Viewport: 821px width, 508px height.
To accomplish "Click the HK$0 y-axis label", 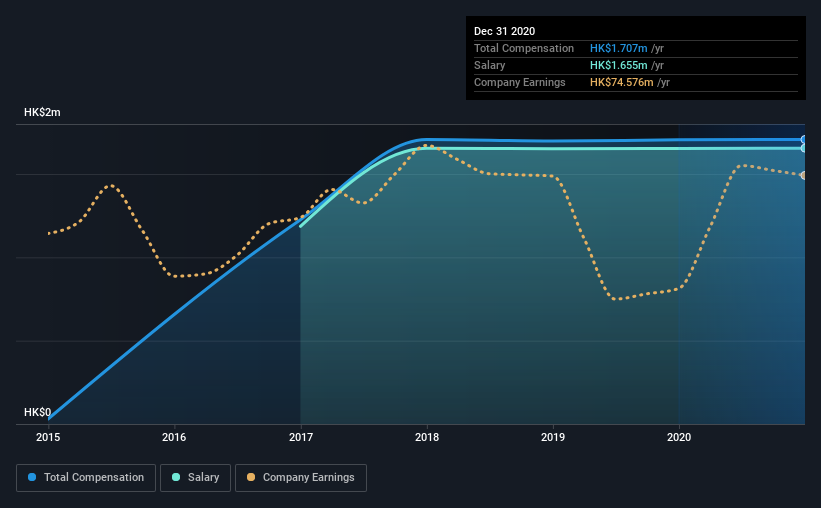I will pos(38,413).
